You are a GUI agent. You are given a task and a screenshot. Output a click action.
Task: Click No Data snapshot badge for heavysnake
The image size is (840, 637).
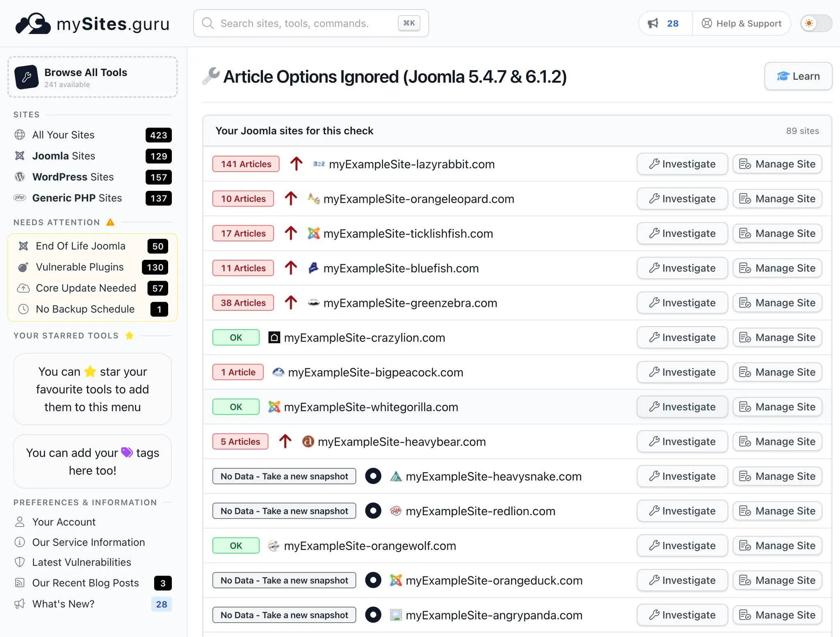284,476
